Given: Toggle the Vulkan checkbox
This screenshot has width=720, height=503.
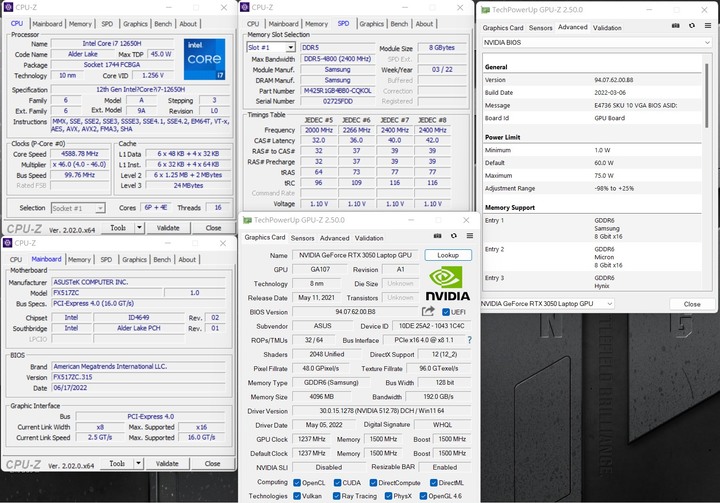Looking at the screenshot, I should coord(297,496).
